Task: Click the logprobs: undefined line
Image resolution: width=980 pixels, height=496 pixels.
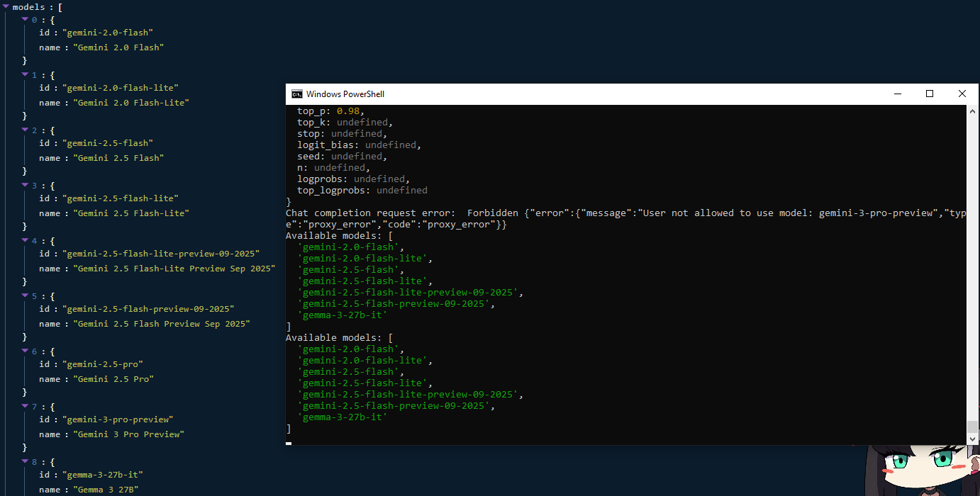Action: click(354, 179)
